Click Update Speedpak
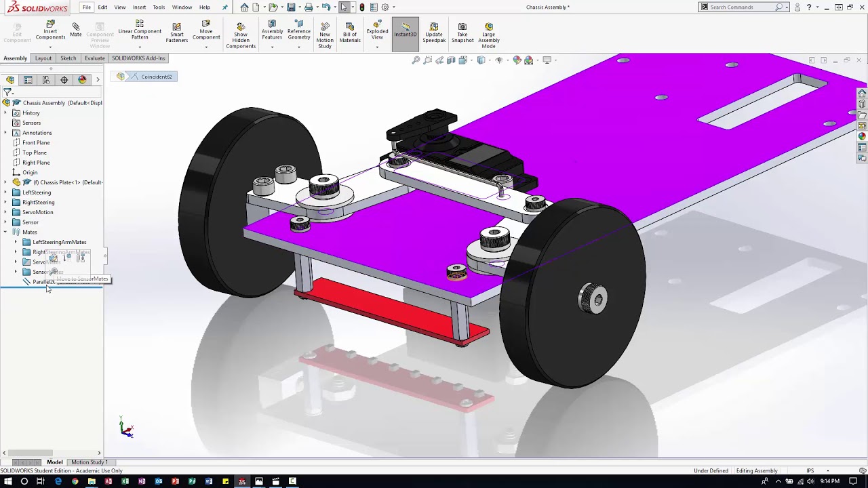The width and height of the screenshot is (868, 488). [434, 32]
